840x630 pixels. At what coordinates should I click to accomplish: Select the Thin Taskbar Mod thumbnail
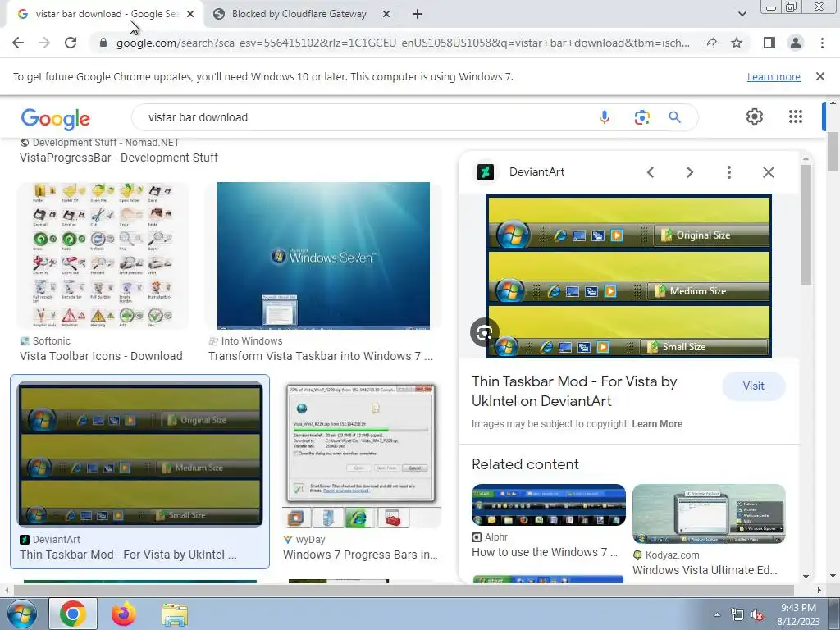coord(139,454)
